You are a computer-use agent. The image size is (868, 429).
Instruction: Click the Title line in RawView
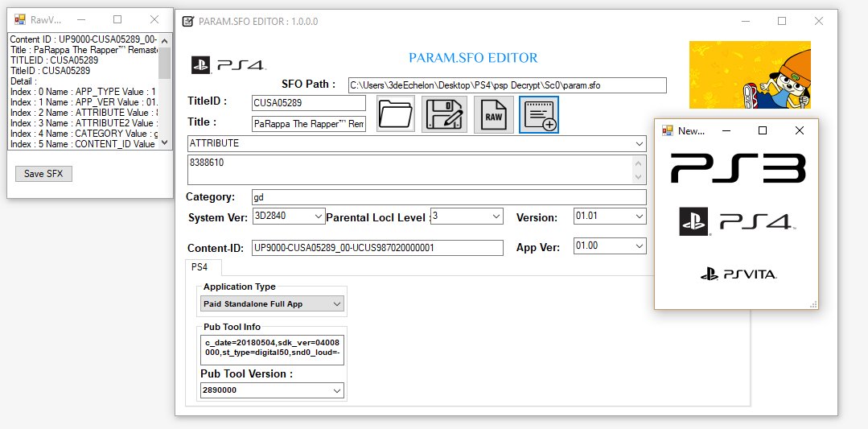click(x=84, y=50)
